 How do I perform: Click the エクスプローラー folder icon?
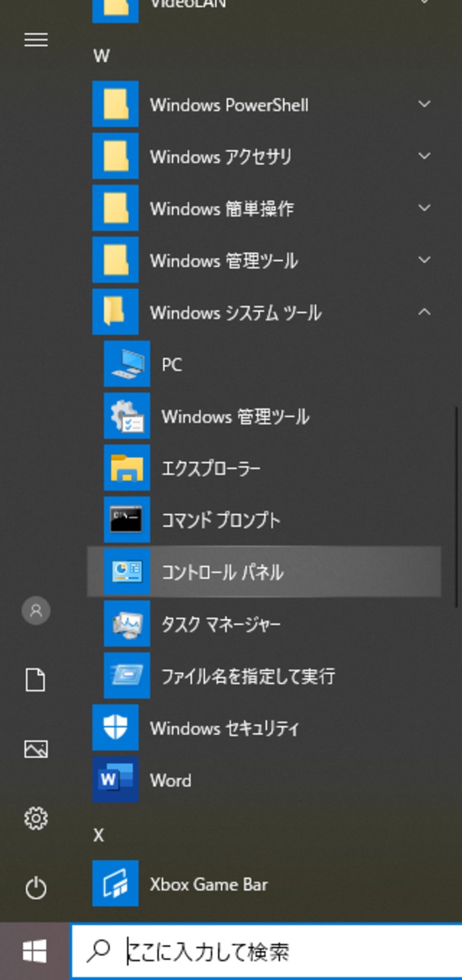(127, 468)
